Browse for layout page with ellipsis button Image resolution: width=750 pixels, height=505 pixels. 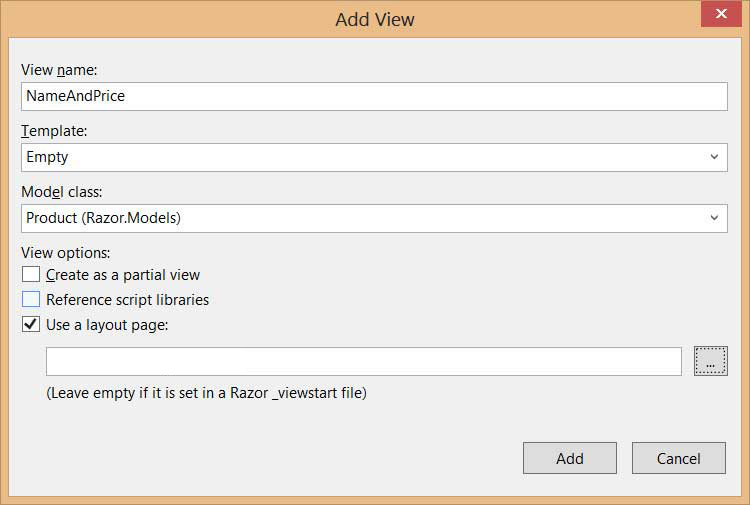[x=711, y=361]
